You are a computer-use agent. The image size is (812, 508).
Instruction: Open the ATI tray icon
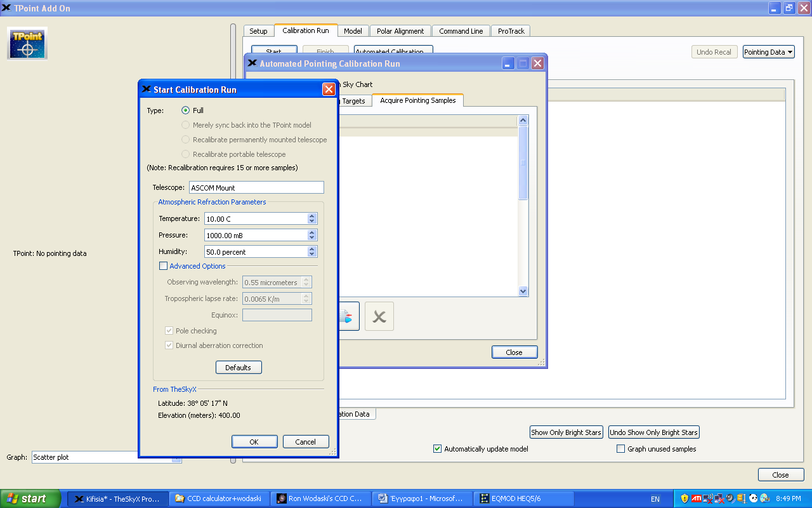(x=696, y=498)
